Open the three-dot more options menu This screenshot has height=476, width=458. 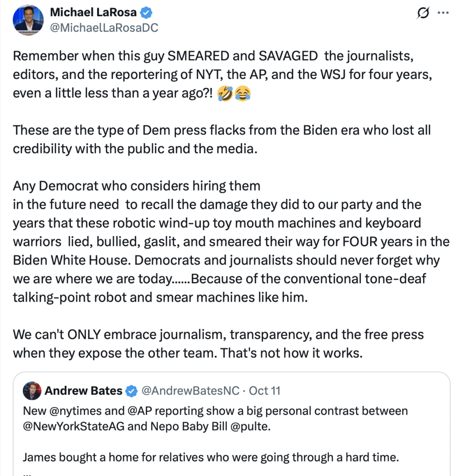tap(443, 14)
